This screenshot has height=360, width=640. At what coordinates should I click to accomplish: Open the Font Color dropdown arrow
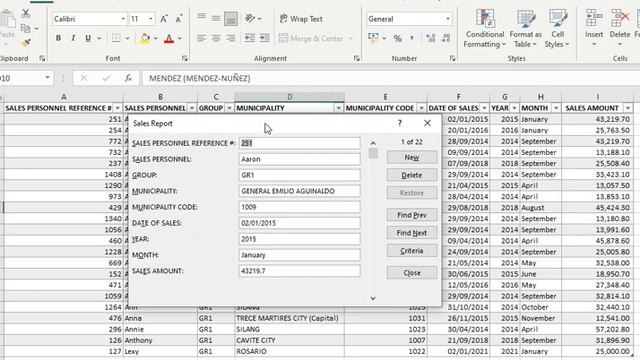tap(180, 39)
